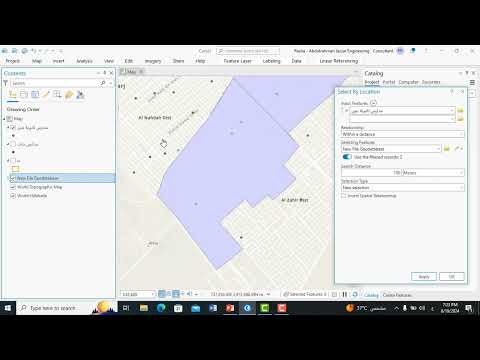Open PowerPoint from taskbar
Image resolution: width=480 pixels, height=360 pixels.
pyautogui.click(x=230, y=308)
